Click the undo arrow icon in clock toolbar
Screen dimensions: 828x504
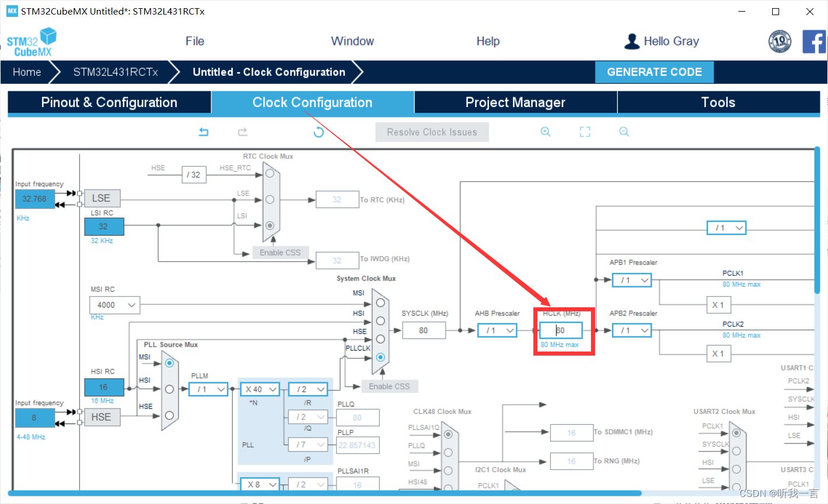203,132
